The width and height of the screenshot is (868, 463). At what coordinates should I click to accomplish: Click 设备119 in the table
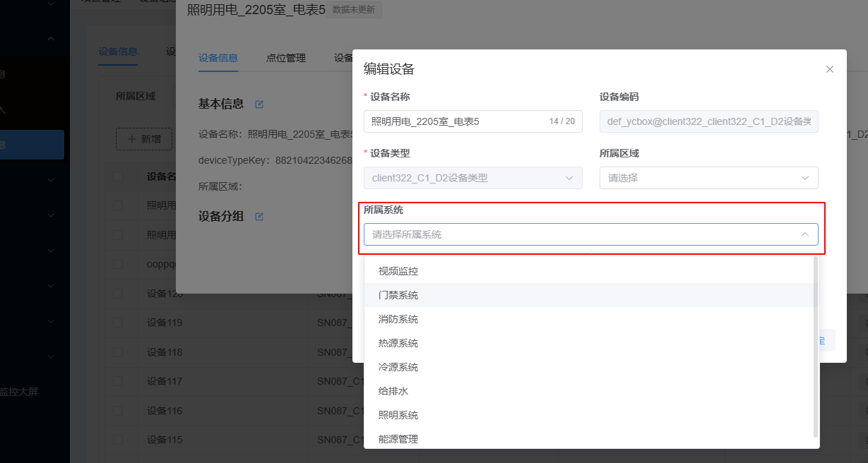165,323
